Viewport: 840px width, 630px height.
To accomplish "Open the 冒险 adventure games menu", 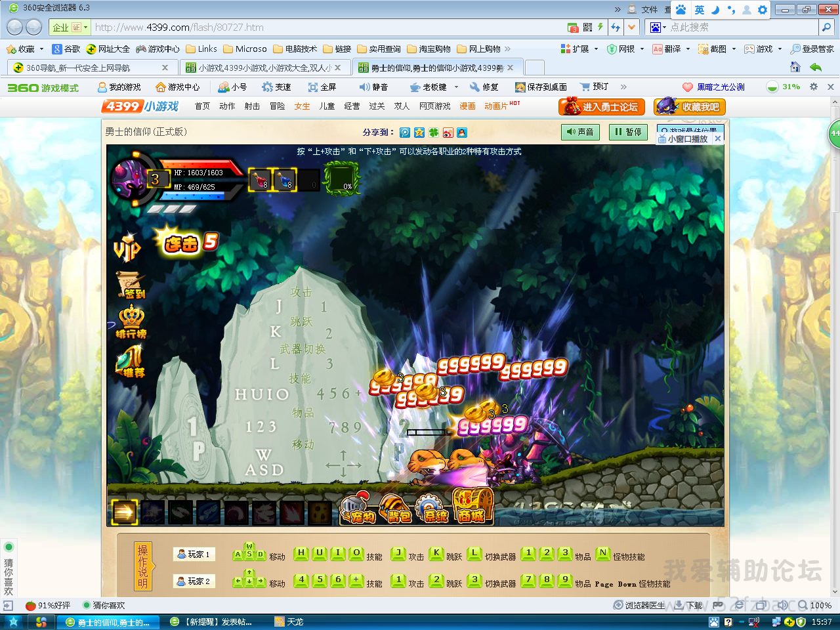I will [277, 106].
